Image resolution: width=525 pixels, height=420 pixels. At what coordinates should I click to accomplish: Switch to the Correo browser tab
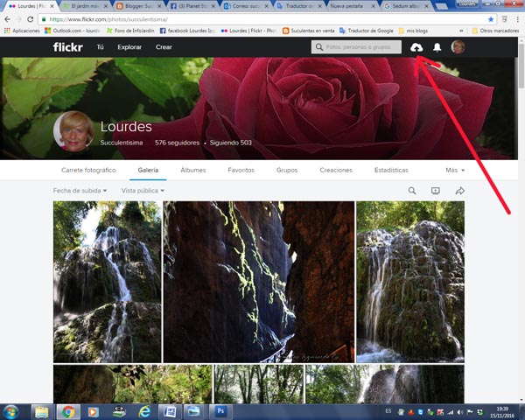[245, 6]
